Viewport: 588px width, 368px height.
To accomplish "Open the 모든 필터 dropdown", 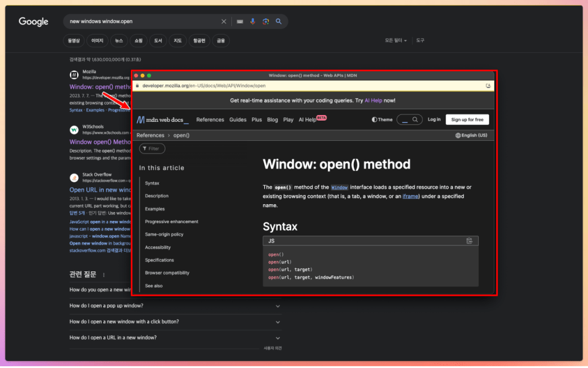I will pos(396,41).
